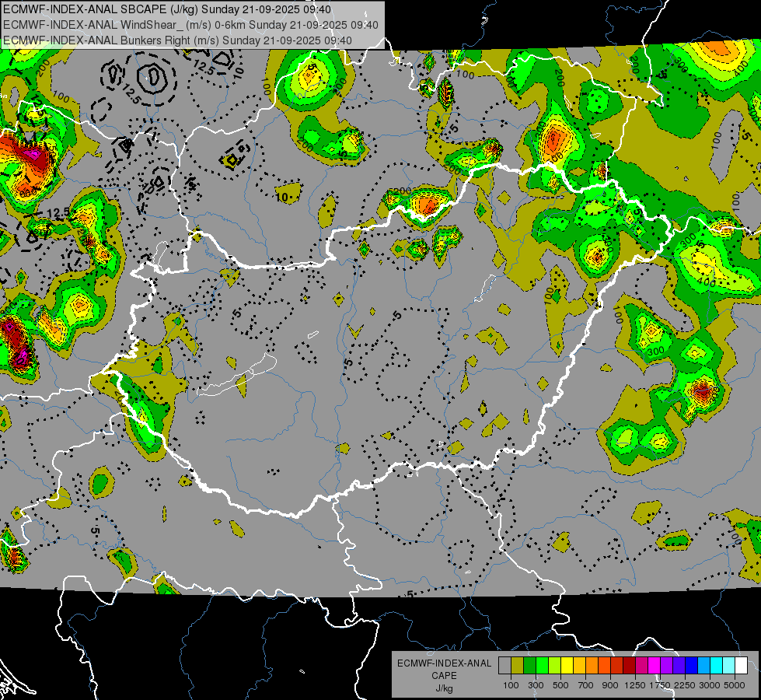761x700 pixels.
Task: Click the legend value label 1250
Action: pyautogui.click(x=635, y=685)
